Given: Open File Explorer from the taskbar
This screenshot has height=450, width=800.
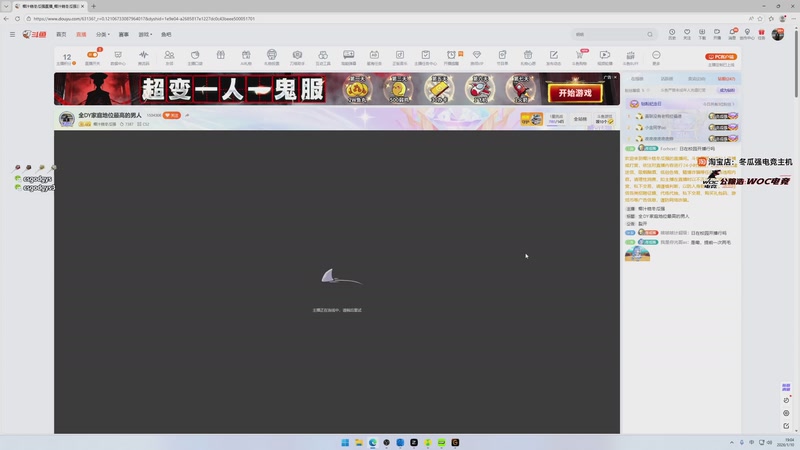Looking at the screenshot, I should [x=359, y=442].
